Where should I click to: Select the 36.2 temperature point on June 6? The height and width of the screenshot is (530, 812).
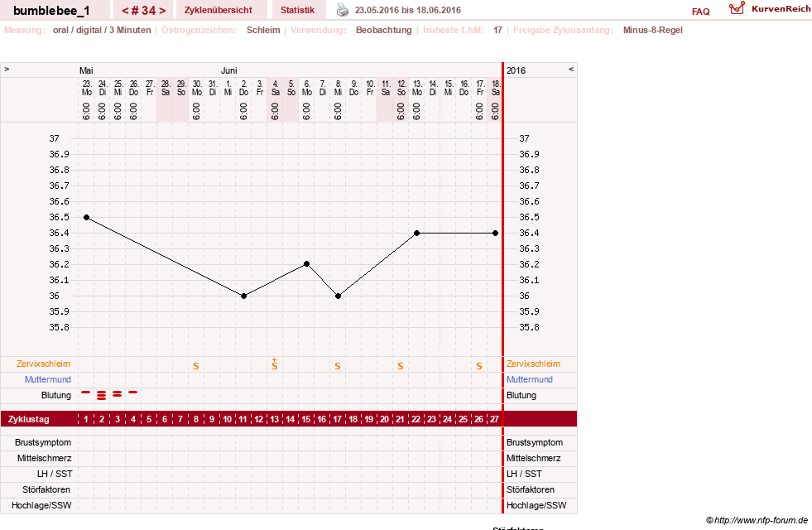pos(306,264)
